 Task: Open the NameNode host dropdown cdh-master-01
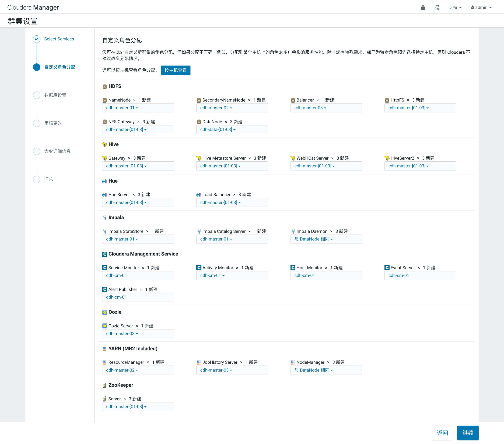pyautogui.click(x=122, y=108)
